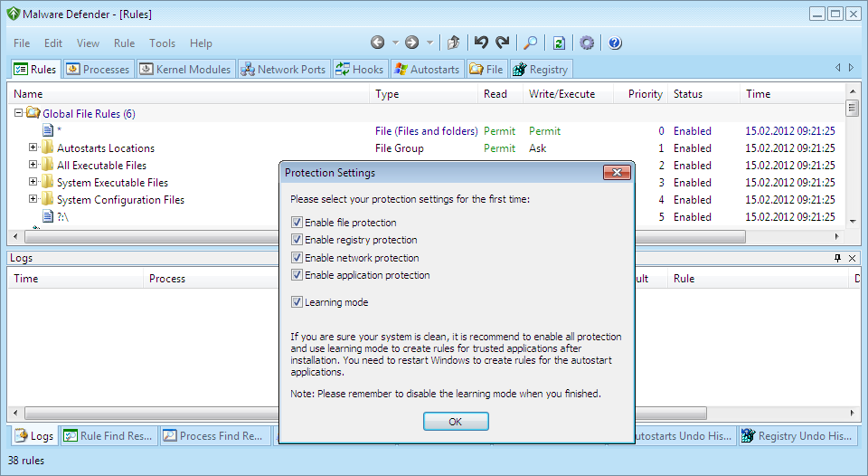This screenshot has height=476, width=868.
Task: Click the Help question mark icon
Action: (615, 43)
